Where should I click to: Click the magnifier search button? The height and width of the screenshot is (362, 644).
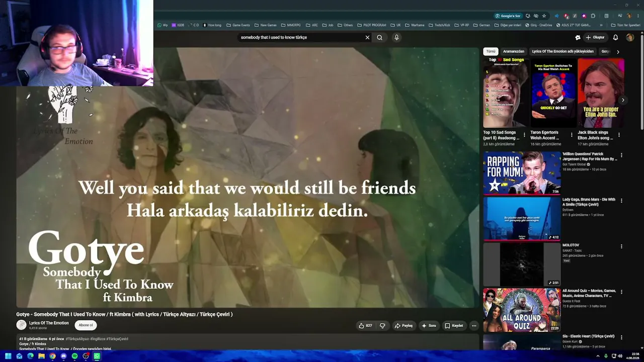pyautogui.click(x=380, y=37)
